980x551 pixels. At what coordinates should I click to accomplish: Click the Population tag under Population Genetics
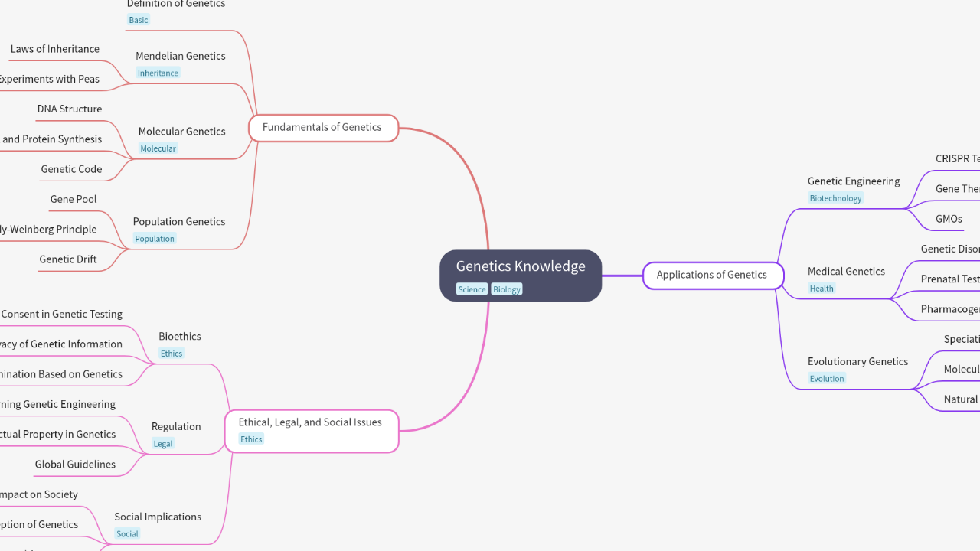tap(155, 239)
